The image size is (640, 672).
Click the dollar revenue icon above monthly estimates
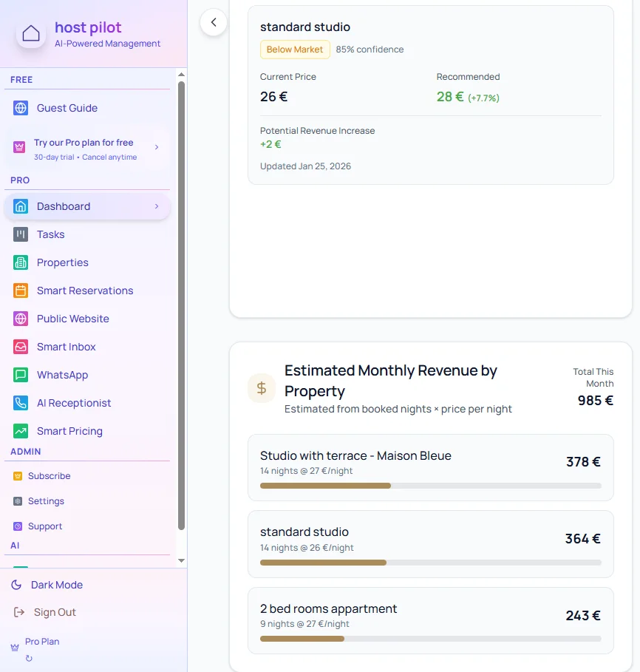point(261,388)
